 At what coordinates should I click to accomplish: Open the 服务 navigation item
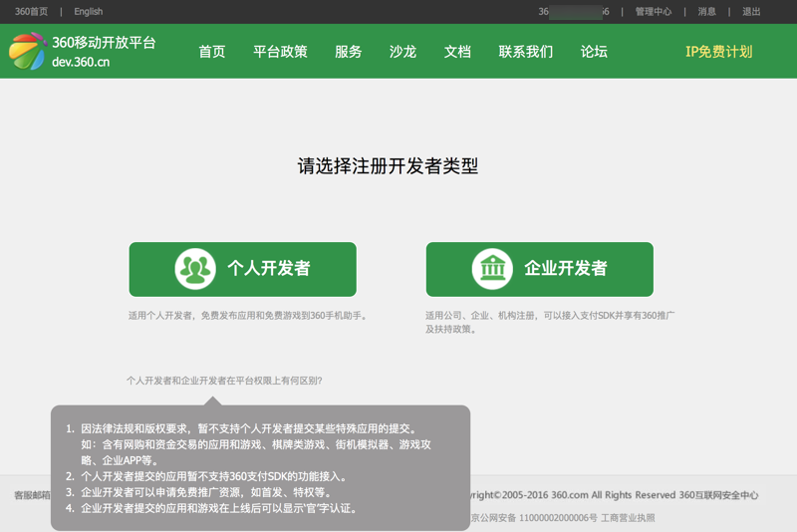(x=348, y=52)
